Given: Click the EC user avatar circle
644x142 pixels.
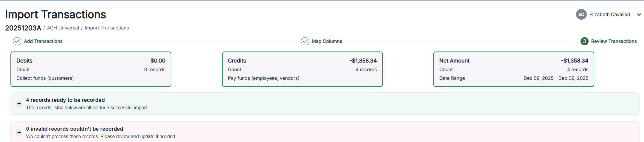Looking at the screenshot, I should [x=581, y=14].
